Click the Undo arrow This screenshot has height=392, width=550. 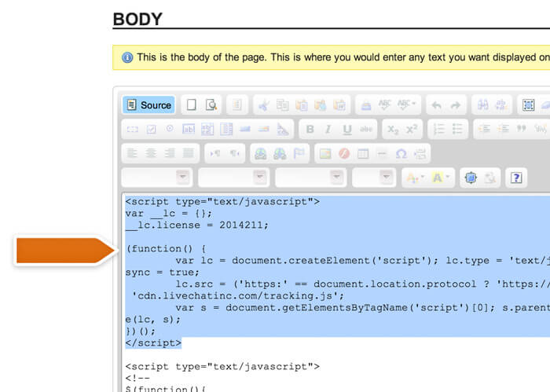pos(437,104)
